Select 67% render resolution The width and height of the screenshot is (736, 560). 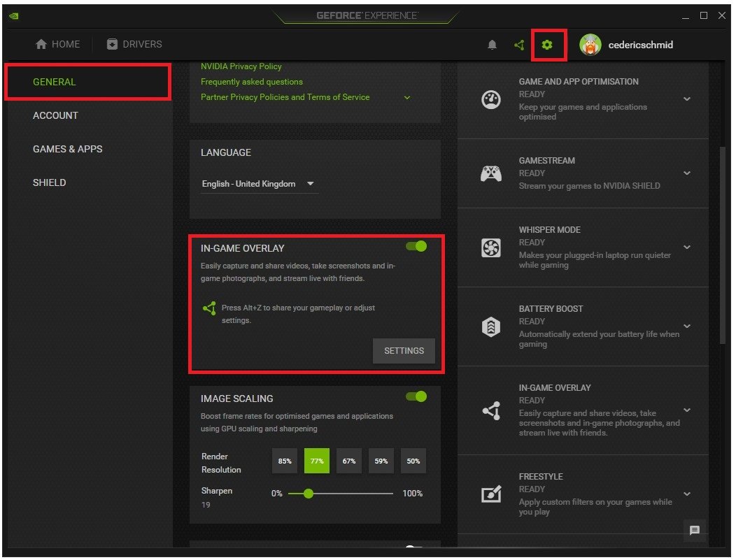(348, 461)
